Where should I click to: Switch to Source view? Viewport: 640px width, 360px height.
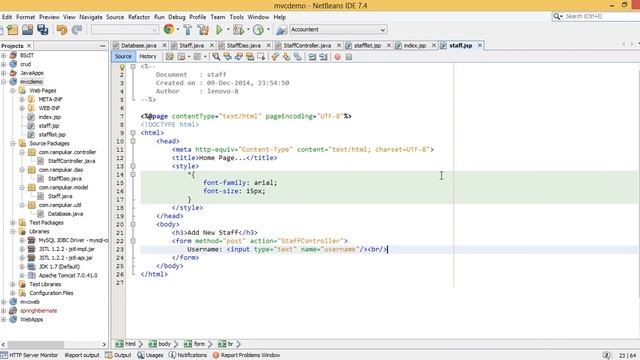[x=123, y=56]
